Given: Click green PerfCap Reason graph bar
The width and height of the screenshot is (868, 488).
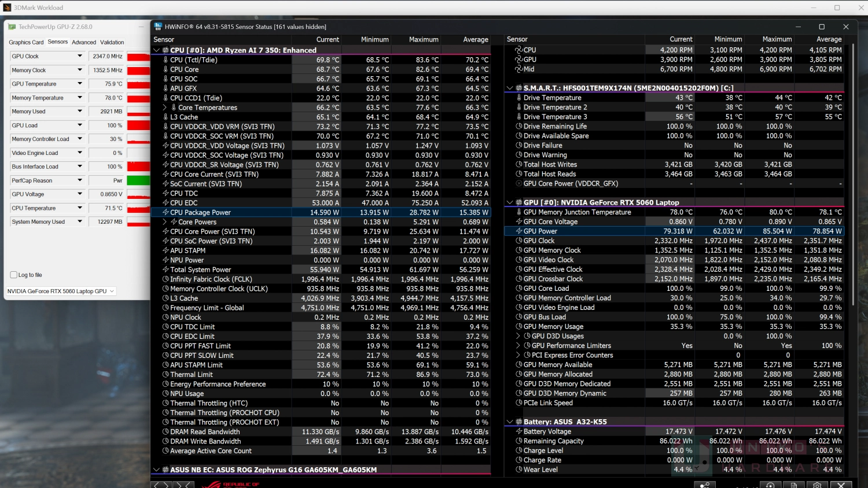Looking at the screenshot, I should tap(138, 180).
